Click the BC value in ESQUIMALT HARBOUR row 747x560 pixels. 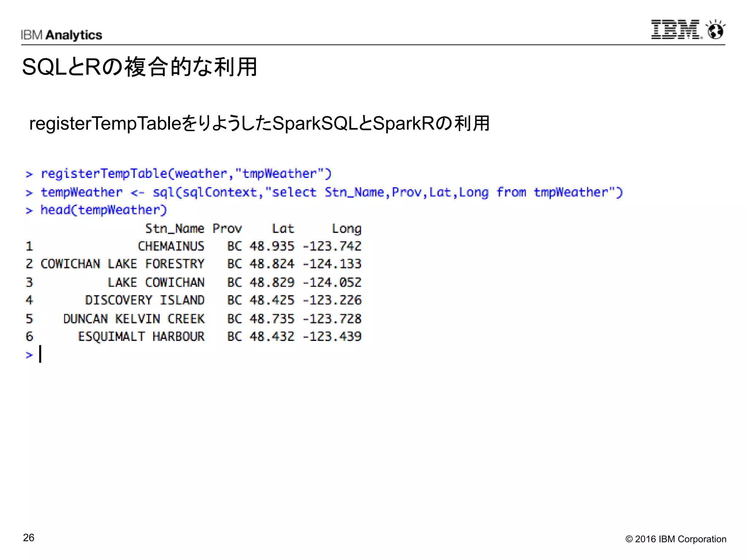click(235, 336)
